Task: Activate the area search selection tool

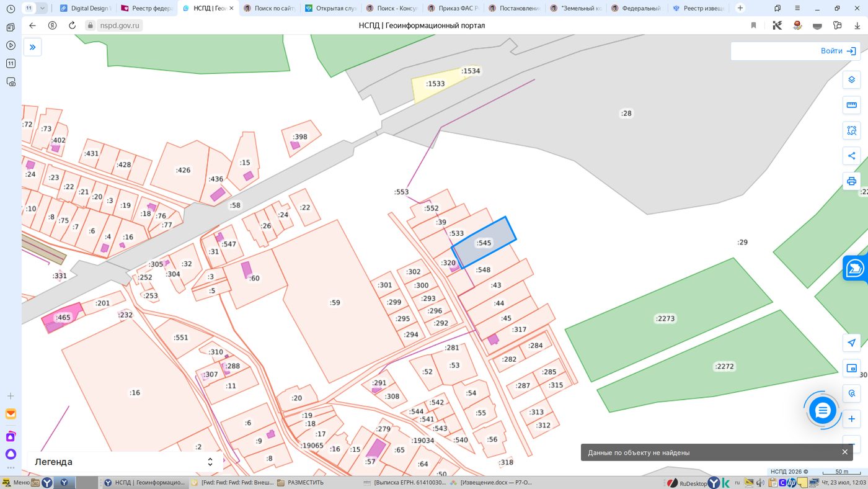Action: 851,130
